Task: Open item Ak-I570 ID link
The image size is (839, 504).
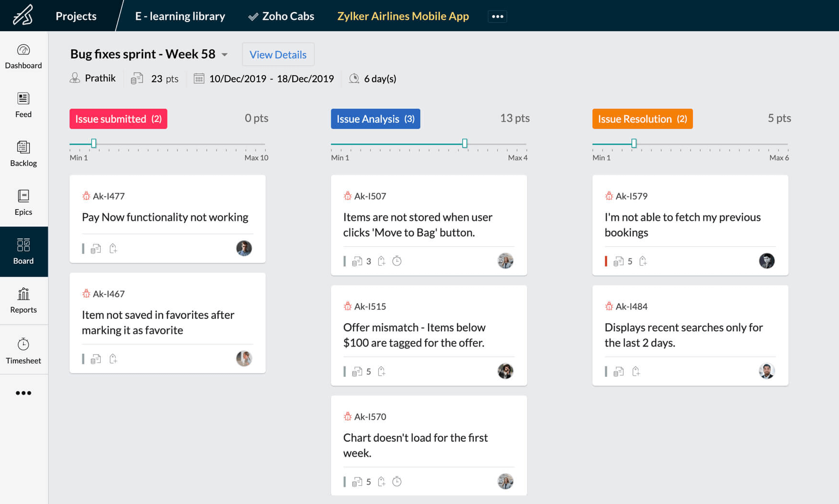Action: (370, 417)
